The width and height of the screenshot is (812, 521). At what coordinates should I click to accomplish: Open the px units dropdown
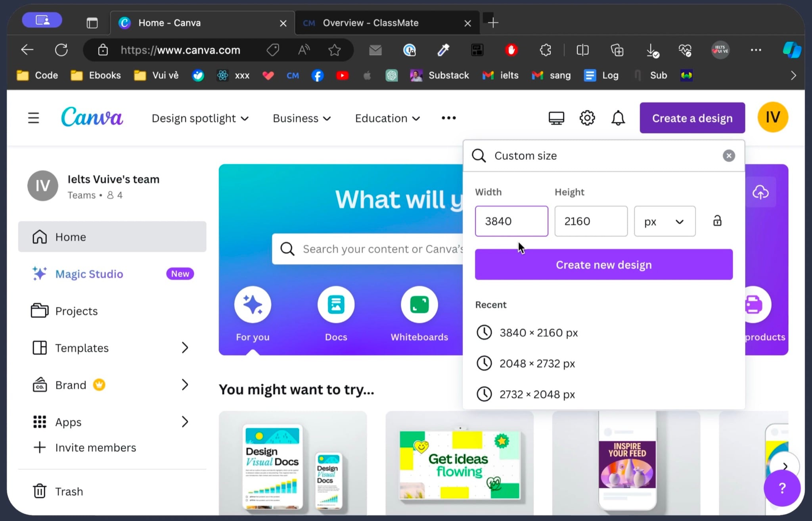(x=665, y=221)
